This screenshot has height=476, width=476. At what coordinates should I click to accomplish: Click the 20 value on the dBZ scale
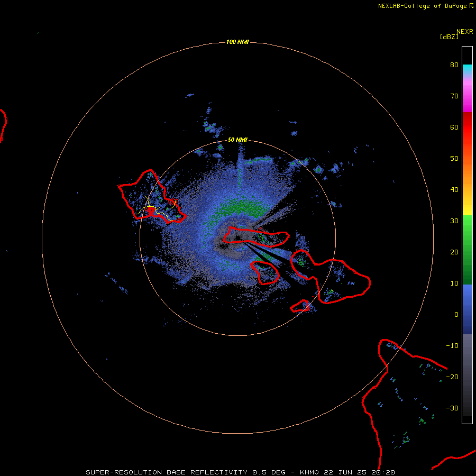click(454, 252)
